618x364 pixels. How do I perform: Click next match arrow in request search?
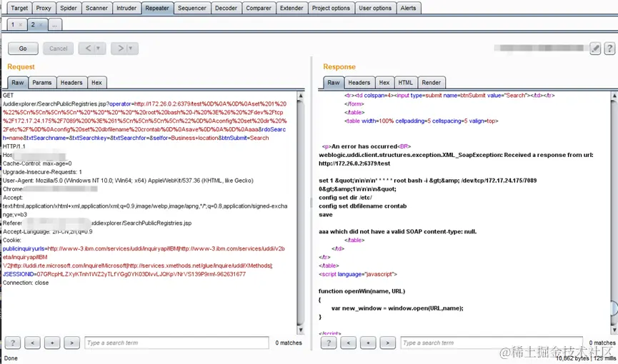coord(71,343)
